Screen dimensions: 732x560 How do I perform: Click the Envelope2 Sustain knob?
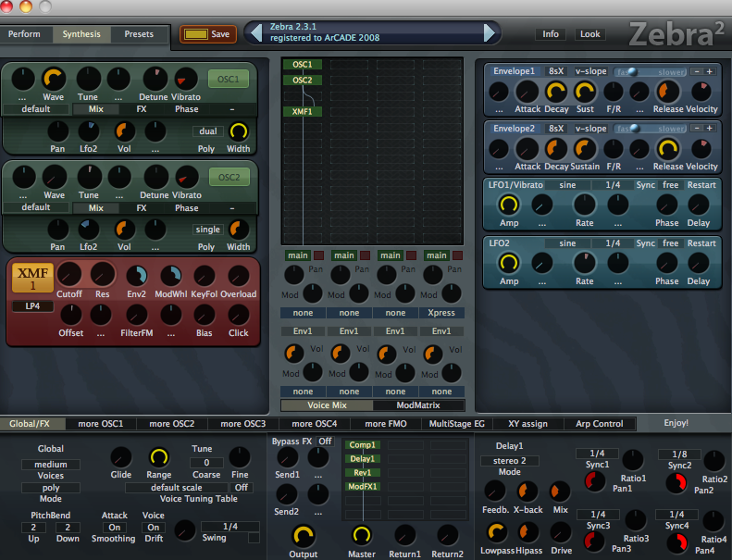click(585, 149)
